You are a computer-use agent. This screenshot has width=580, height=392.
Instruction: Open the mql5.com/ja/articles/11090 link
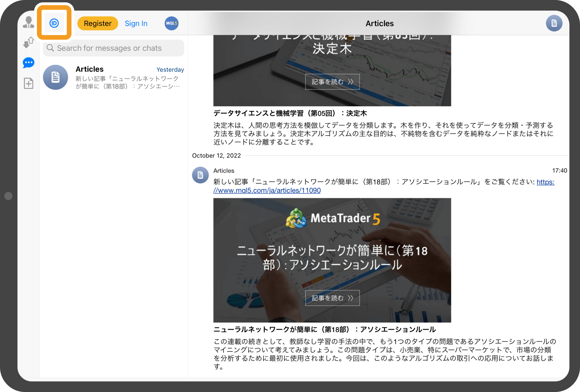(267, 190)
